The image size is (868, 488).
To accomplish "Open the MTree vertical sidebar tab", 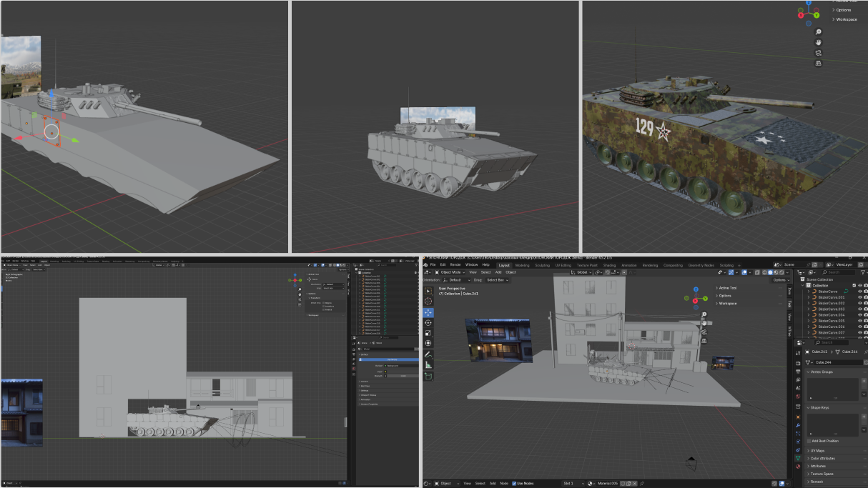I will coord(789,331).
